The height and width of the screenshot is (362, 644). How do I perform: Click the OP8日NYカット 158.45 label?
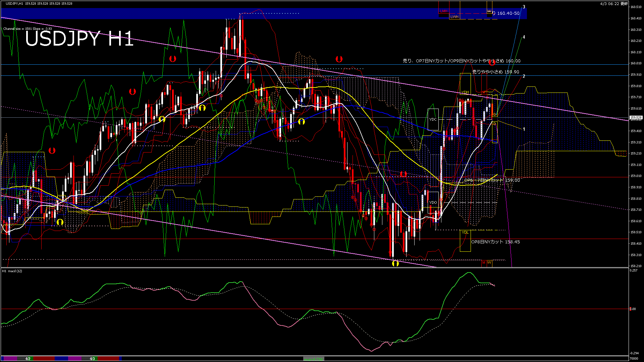click(x=495, y=242)
